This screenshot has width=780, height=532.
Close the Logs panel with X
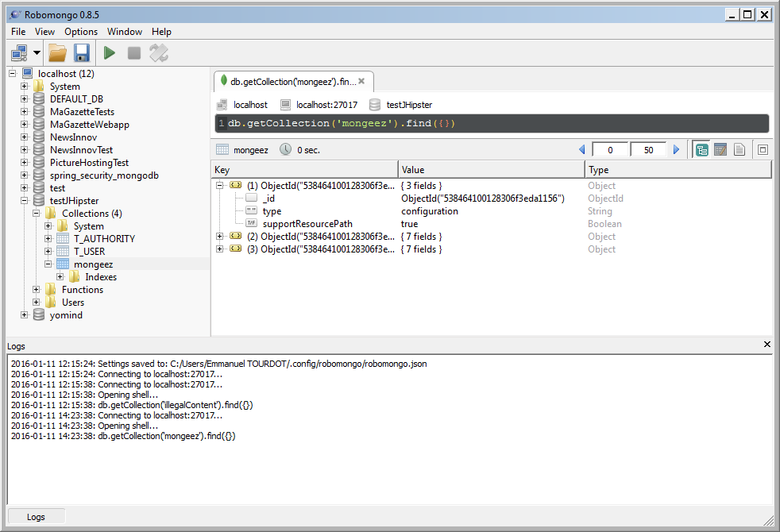pos(767,344)
